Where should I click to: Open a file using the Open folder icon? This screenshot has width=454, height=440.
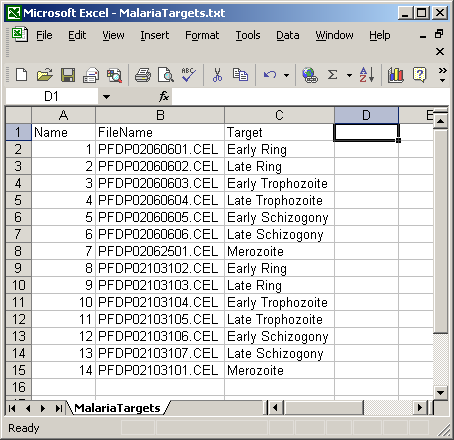pyautogui.click(x=45, y=75)
